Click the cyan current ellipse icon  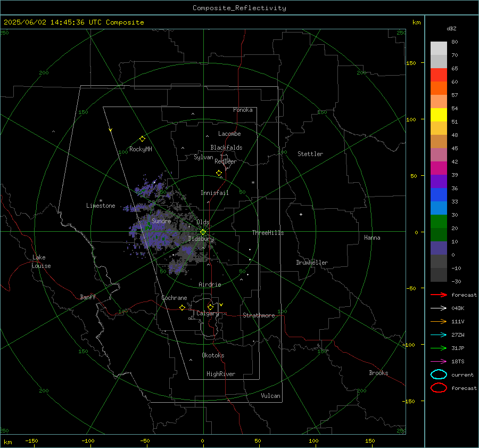pos(439,374)
